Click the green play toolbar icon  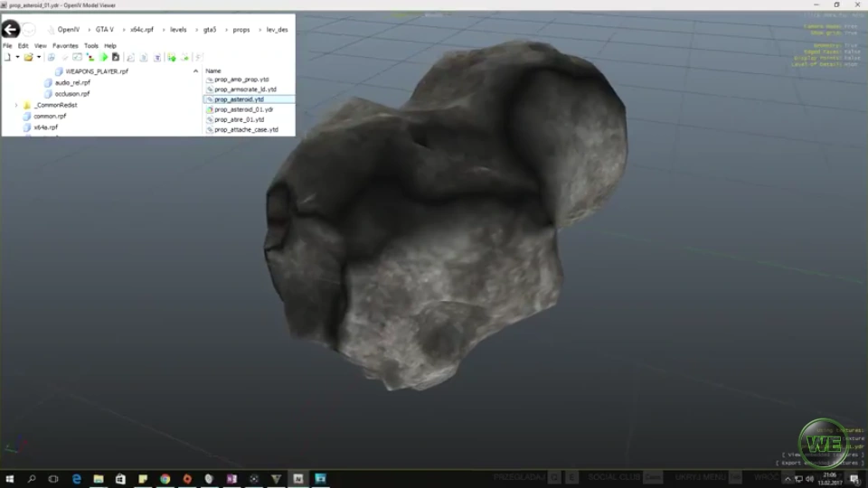click(x=103, y=57)
